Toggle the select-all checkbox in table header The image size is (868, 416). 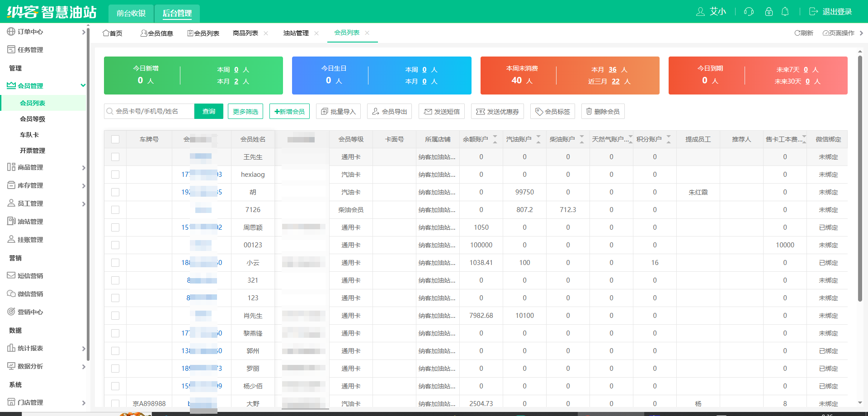pyautogui.click(x=115, y=139)
